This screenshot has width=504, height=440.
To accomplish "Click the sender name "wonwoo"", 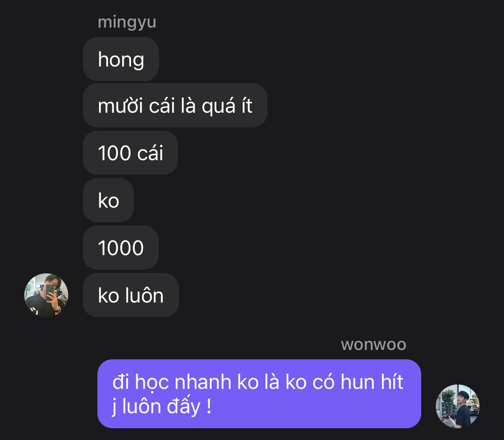I will point(373,344).
